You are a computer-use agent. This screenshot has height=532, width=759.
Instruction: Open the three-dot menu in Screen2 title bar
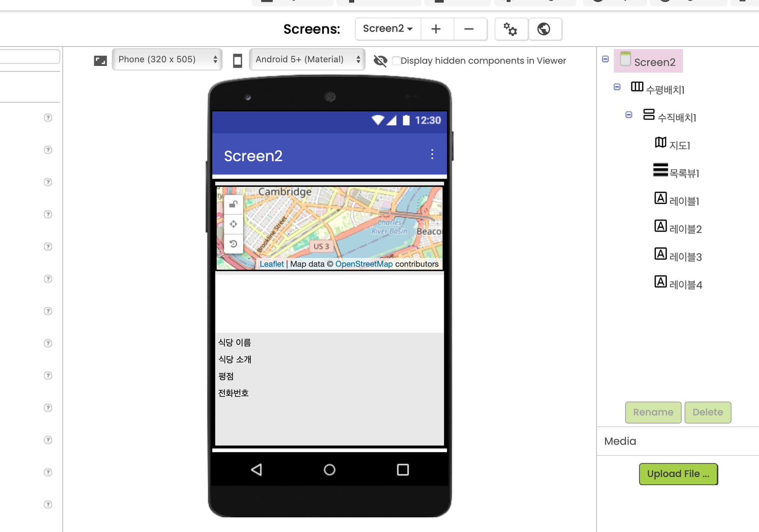tap(432, 154)
